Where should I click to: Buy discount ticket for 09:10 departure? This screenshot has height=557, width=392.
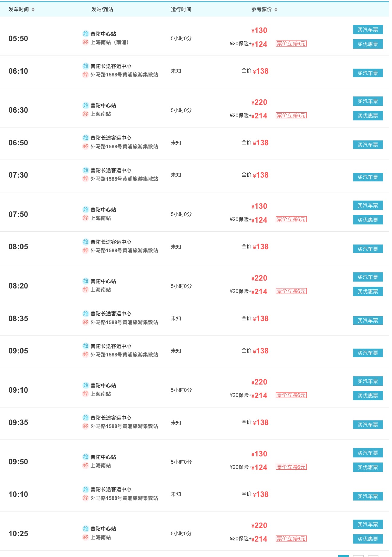368,396
